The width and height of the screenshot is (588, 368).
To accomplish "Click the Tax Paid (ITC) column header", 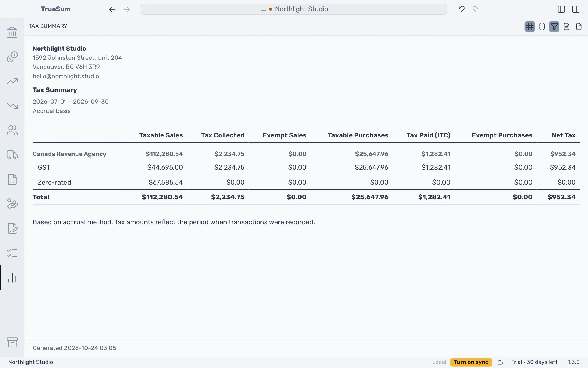I will 428,135.
